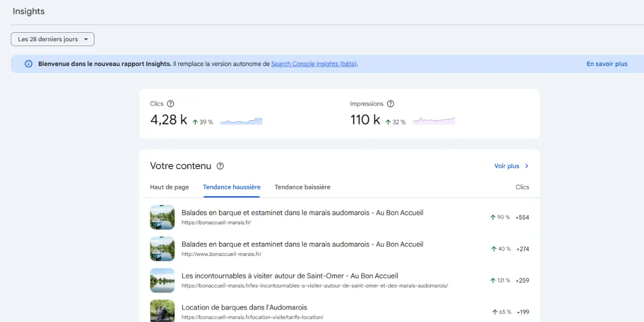This screenshot has height=322, width=644.
Task: Open the 'Les 28 derniers jours' date selector
Action: [x=52, y=39]
